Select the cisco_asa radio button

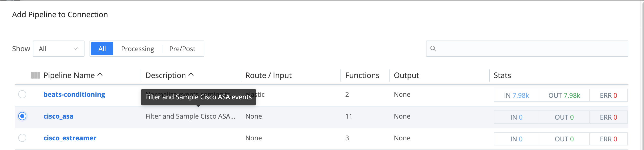23,116
